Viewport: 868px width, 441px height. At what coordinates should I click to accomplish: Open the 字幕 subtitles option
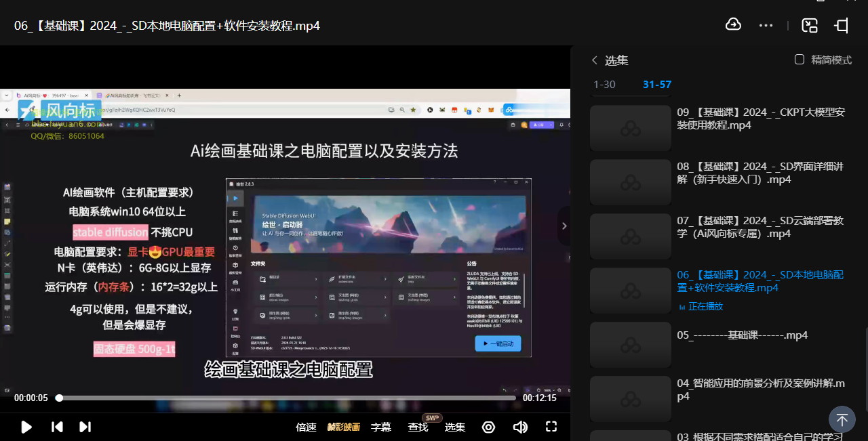click(381, 427)
